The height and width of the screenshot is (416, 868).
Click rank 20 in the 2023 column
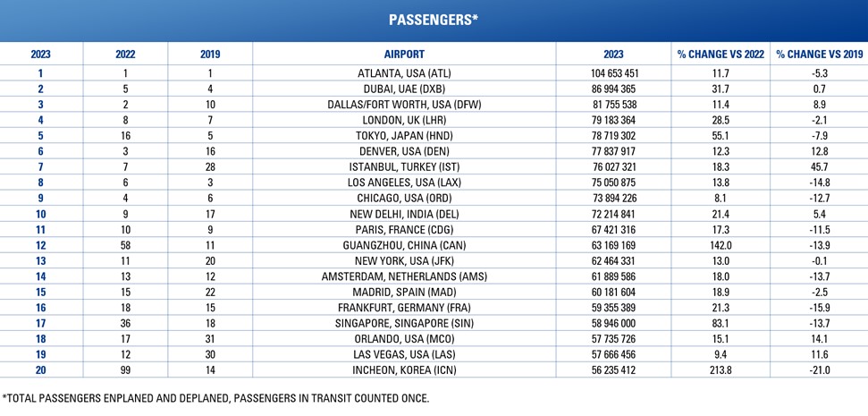click(x=40, y=370)
